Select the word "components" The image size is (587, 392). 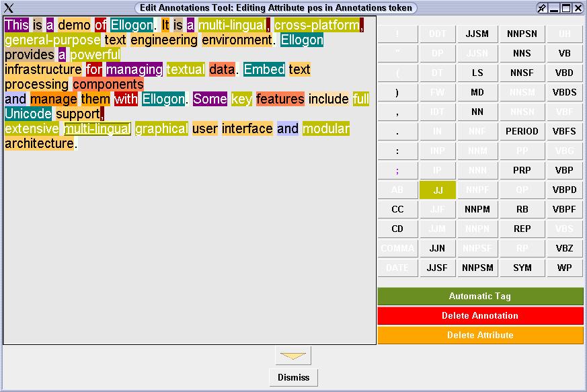pos(108,84)
